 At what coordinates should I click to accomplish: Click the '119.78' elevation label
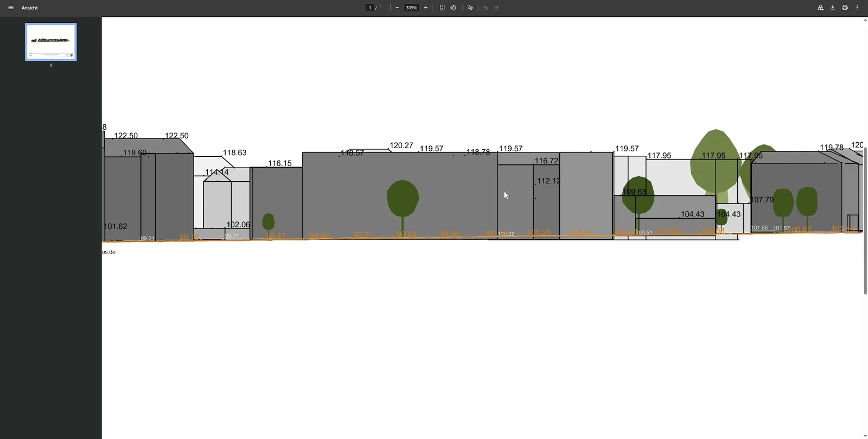832,148
